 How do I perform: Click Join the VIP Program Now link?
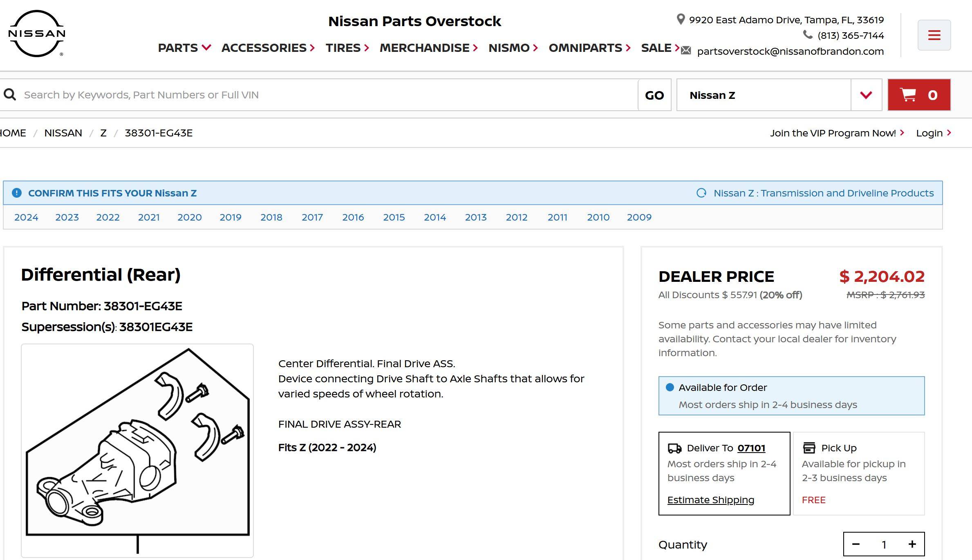837,133
